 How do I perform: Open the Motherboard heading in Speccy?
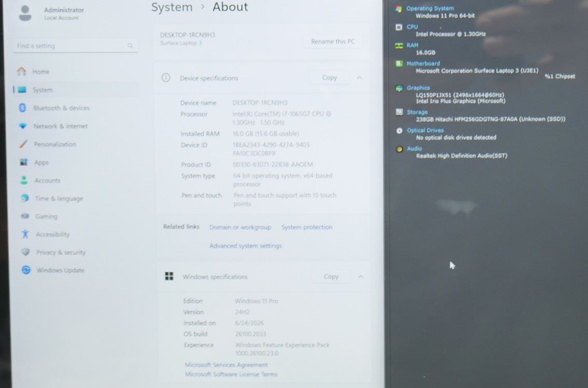[424, 63]
